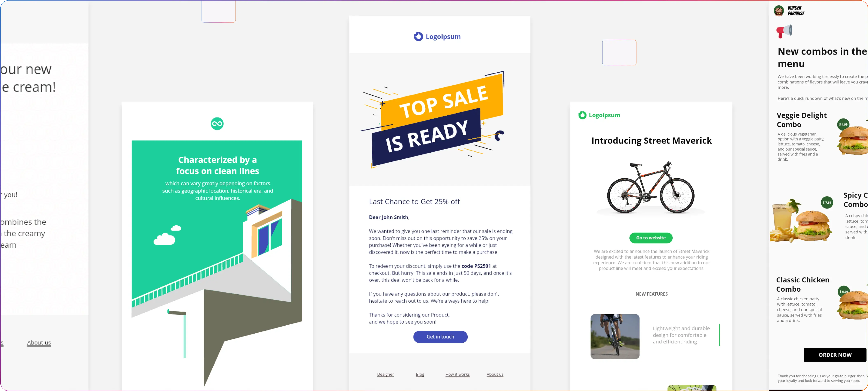Click the Burger Paradise logo icon
868x391 pixels.
pos(779,11)
